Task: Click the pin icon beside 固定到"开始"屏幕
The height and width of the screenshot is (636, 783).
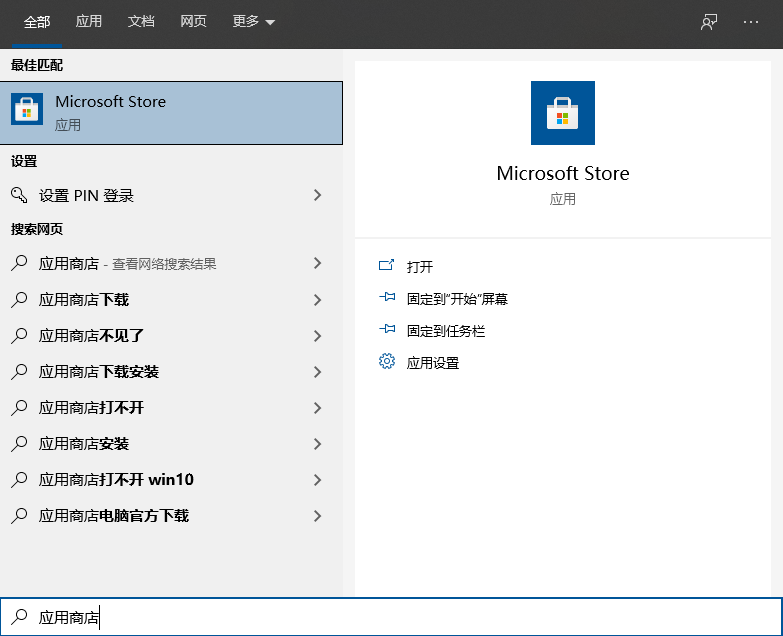Action: click(x=387, y=297)
